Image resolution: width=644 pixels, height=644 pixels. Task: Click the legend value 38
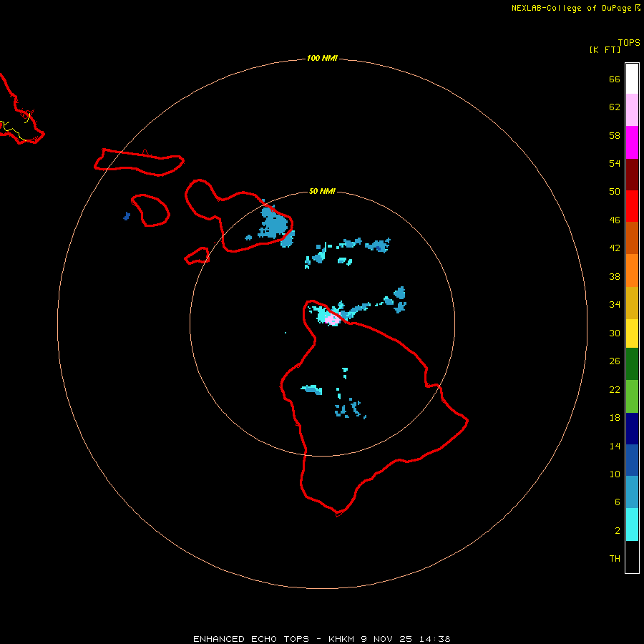coord(615,277)
